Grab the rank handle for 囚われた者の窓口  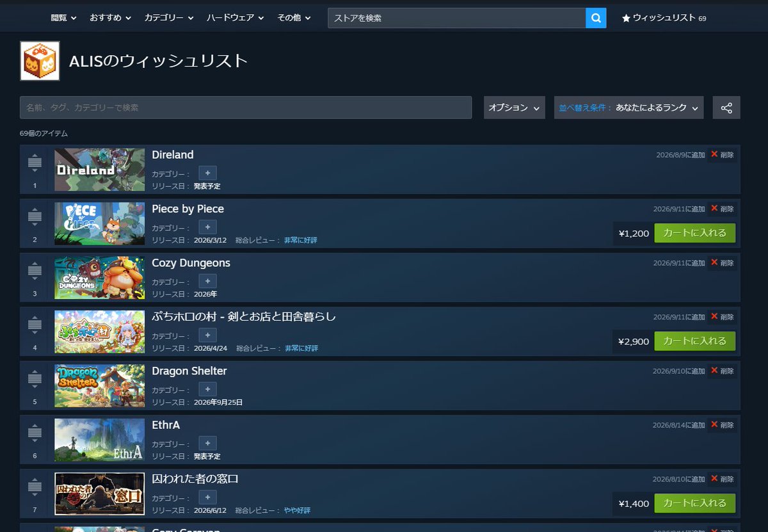(x=35, y=488)
